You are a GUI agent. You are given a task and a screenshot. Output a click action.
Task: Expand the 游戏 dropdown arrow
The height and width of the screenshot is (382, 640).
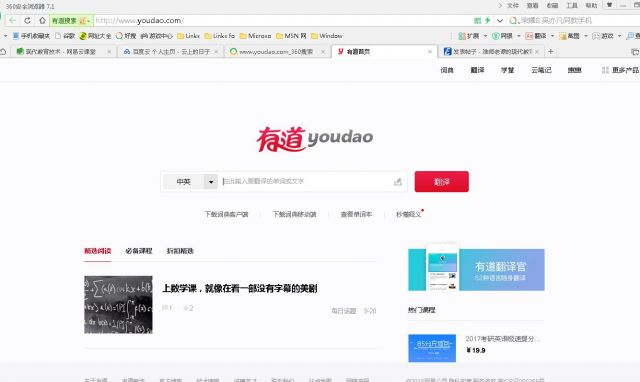[619, 36]
